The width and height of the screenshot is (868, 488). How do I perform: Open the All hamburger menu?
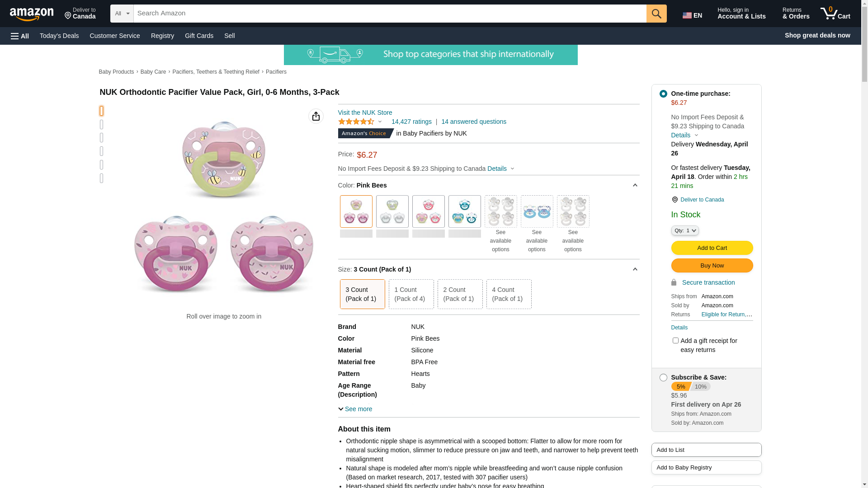point(20,36)
